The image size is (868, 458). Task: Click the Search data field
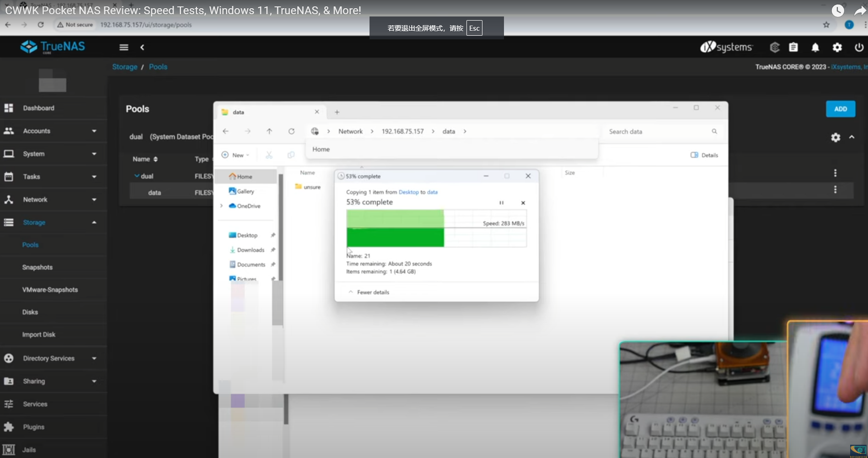(659, 131)
